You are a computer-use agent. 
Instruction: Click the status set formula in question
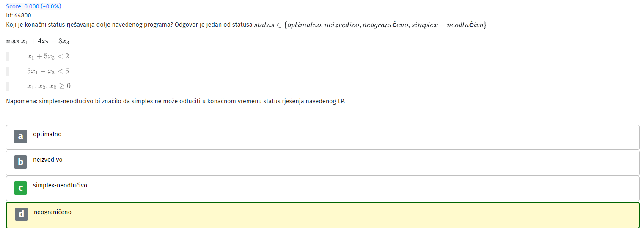[371, 25]
